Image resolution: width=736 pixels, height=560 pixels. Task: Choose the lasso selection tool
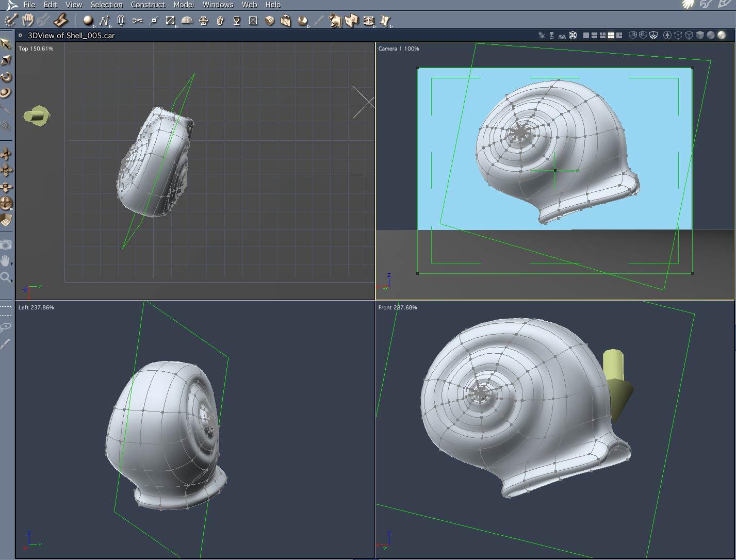6,327
